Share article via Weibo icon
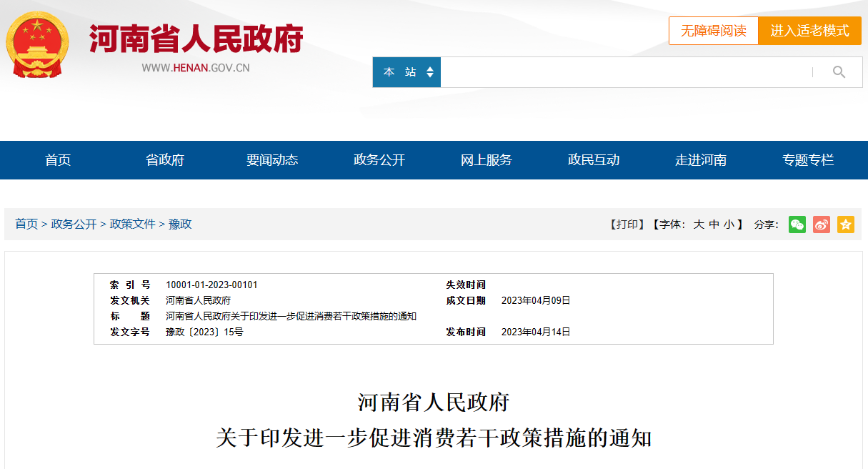The width and height of the screenshot is (868, 469). pyautogui.click(x=822, y=224)
